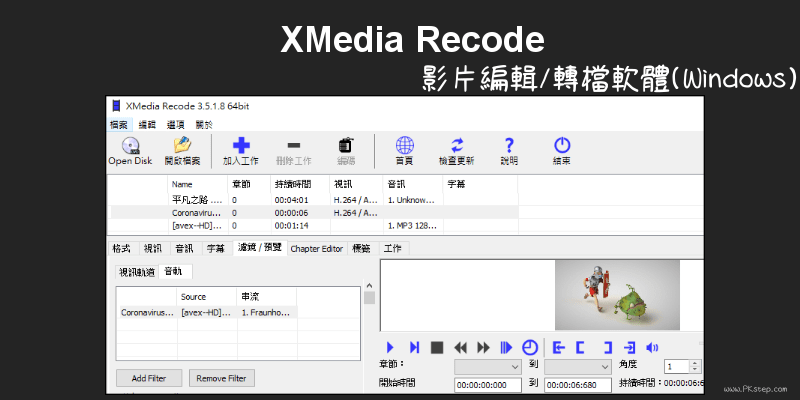Screen dimensions: 800x400
Task: Select the 濾鏡 / 預覽 tab
Action: [x=260, y=248]
